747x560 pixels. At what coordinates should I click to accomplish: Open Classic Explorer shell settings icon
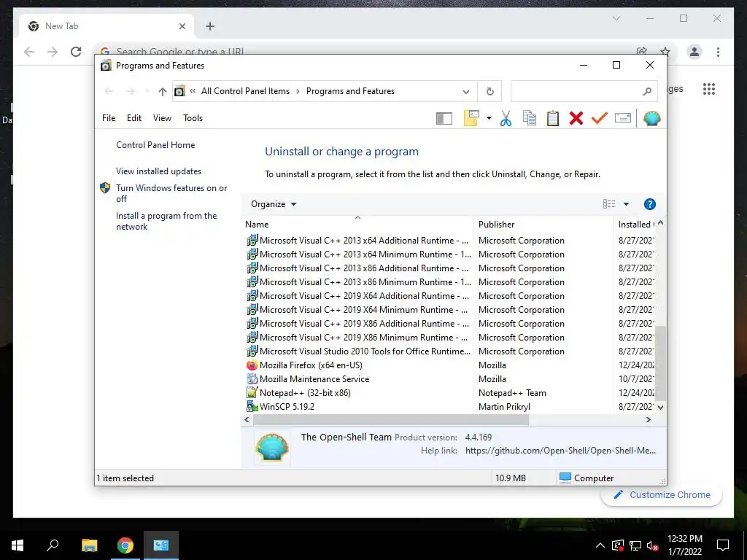click(651, 118)
